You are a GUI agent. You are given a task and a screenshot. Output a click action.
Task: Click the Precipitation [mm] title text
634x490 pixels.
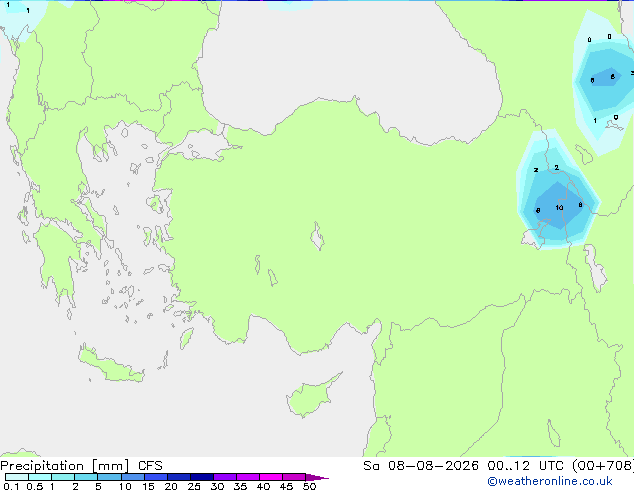[65, 466]
